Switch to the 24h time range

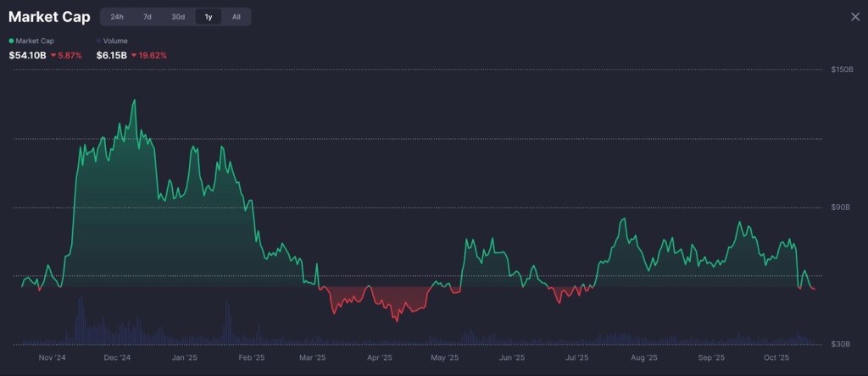tap(117, 17)
